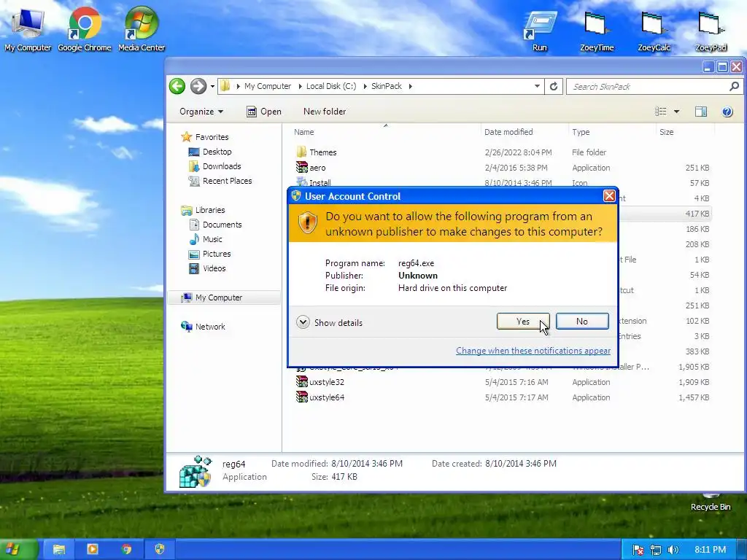This screenshot has width=747, height=560.
Task: Click My Computer breadcrumb in address bar
Action: [x=267, y=86]
